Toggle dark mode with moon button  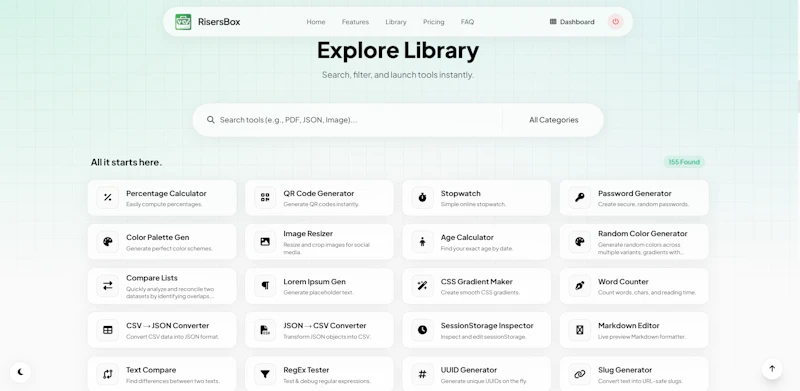(20, 372)
